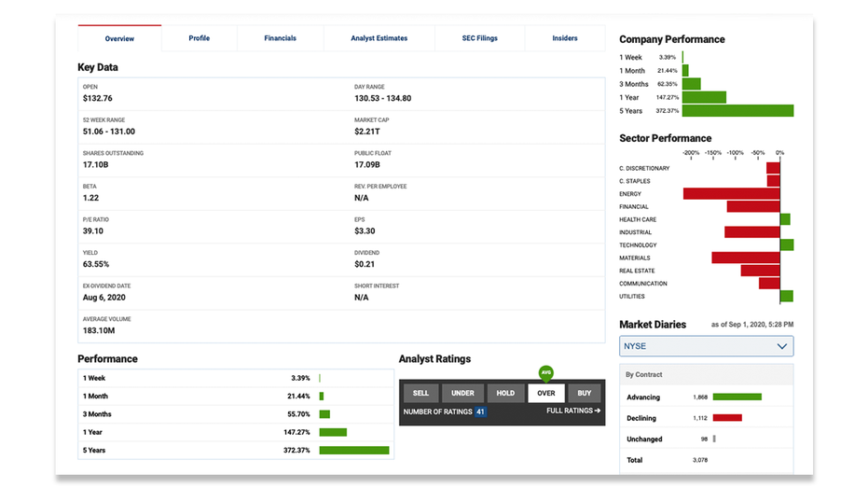Click the 5 Years bar in Performance
868x488 pixels.
[353, 450]
